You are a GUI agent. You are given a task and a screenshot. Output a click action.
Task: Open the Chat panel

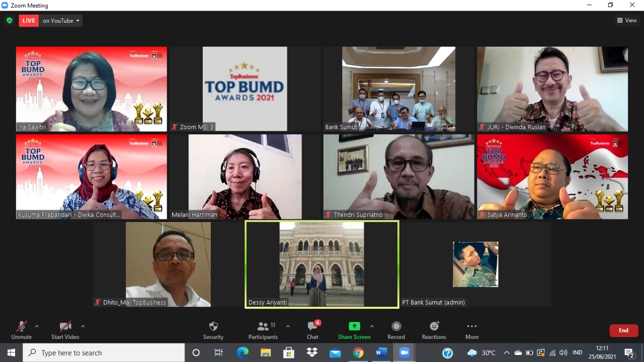click(312, 330)
